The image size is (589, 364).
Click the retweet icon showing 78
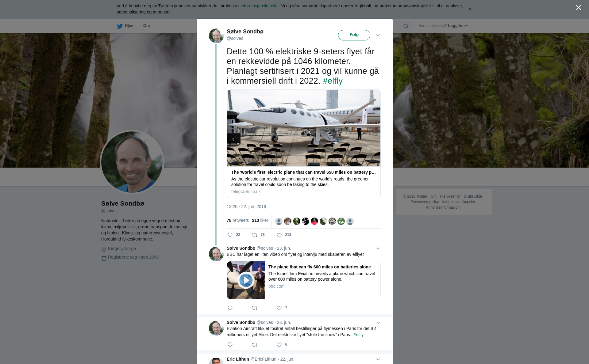pos(255,235)
